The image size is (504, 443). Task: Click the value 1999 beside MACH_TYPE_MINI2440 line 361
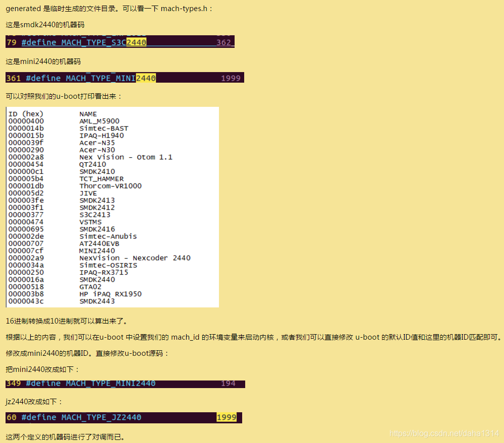pos(231,78)
